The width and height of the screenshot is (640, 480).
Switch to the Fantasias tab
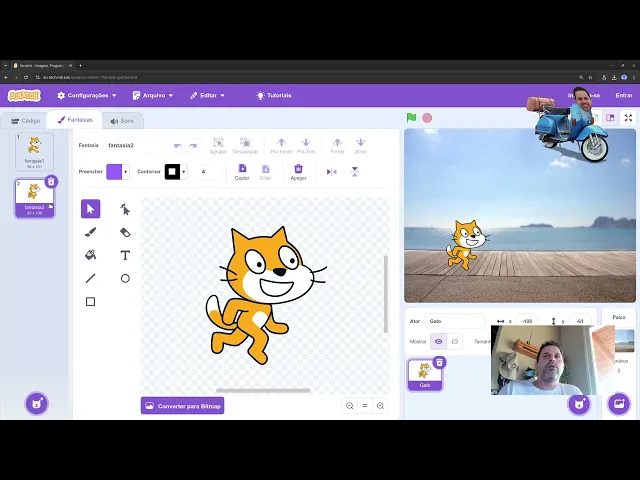point(75,120)
